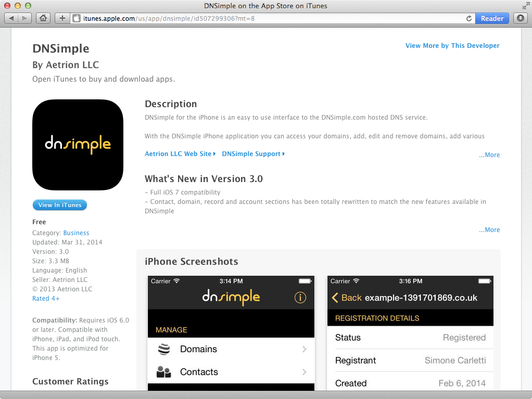Click the 'Free' price label

tap(39, 222)
